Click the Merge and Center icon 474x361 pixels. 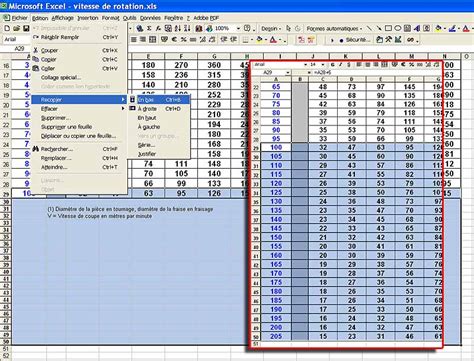152,40
